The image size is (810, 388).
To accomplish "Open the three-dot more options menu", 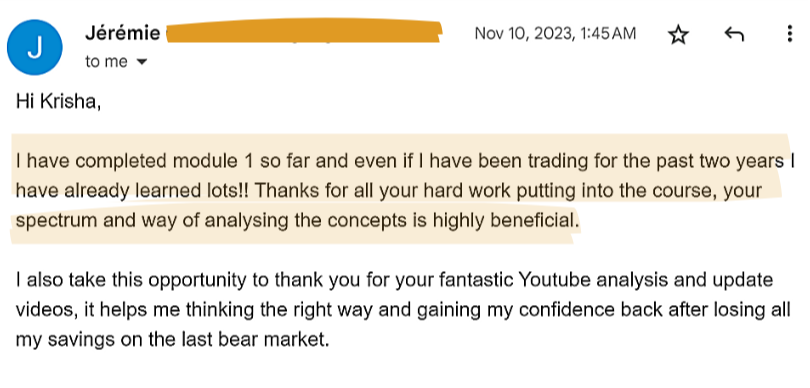I will [789, 34].
